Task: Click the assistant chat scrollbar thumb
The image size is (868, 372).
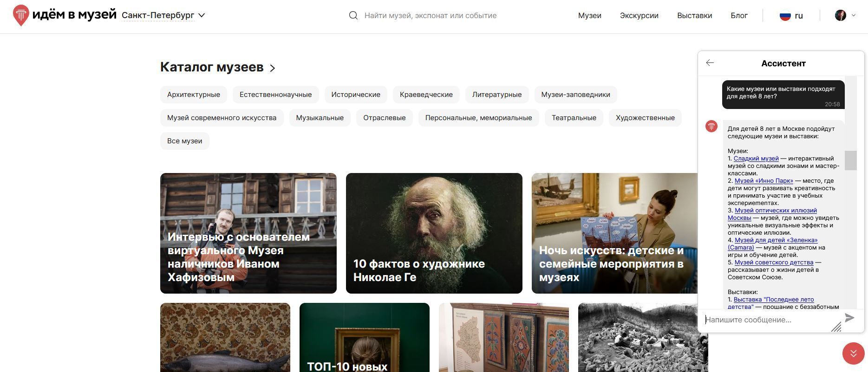Action: tap(850, 160)
